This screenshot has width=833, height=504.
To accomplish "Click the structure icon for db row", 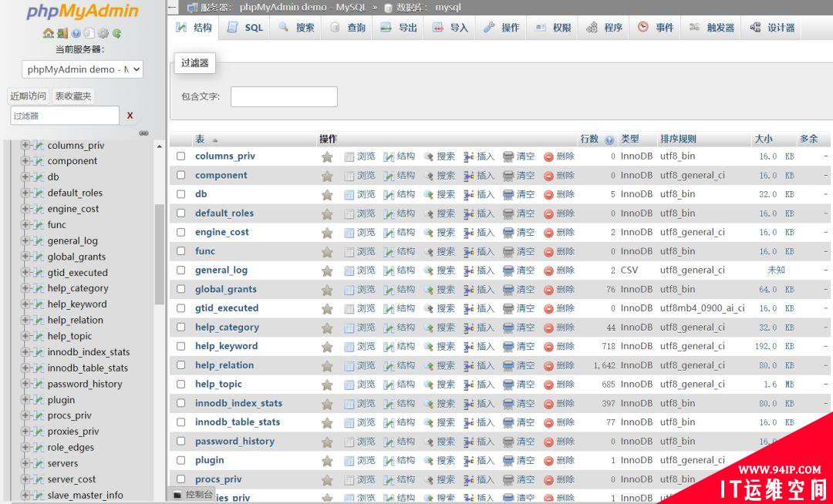I will point(389,195).
